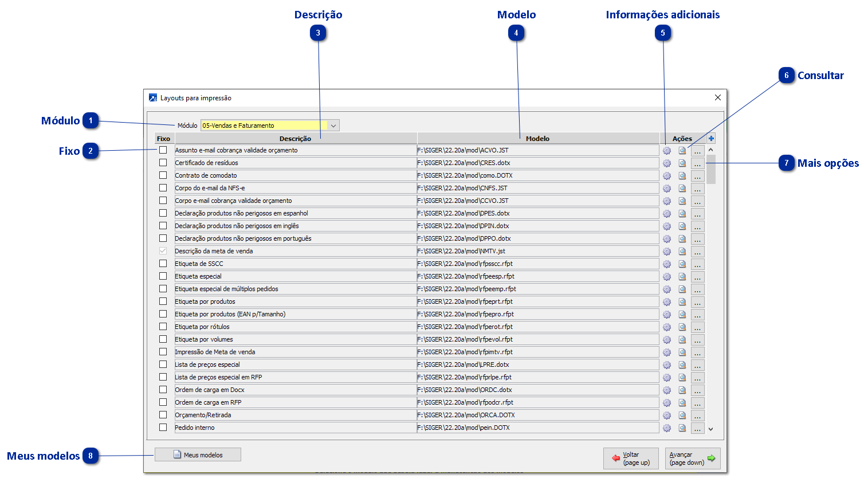Open the Módulo dropdown list
The image size is (868, 482).
pos(333,126)
